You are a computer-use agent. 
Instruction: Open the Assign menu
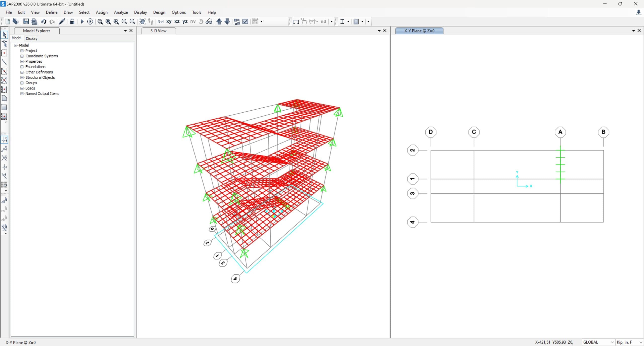(102, 12)
